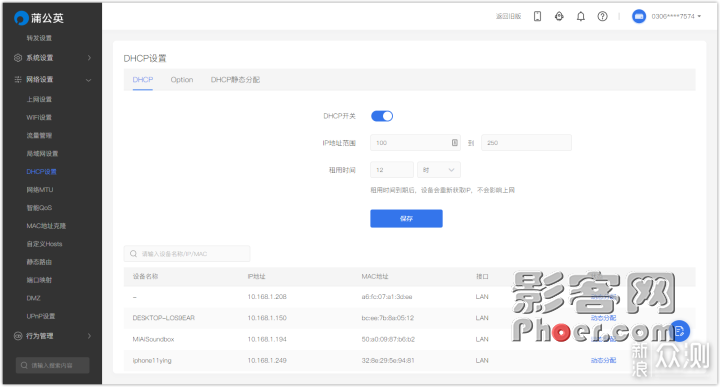Viewport: 720px width, 387px height.
Task: Click the IP range end field 250
Action: (526, 143)
